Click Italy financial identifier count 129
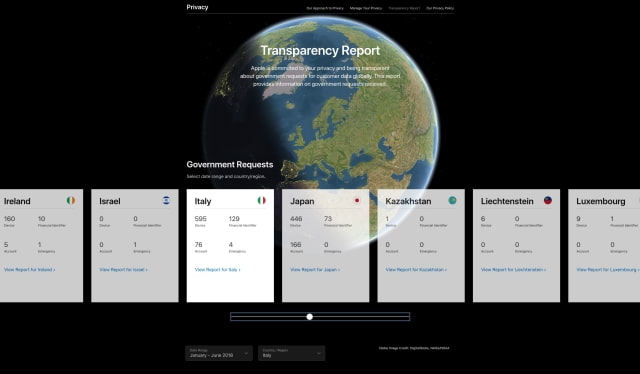 234,219
